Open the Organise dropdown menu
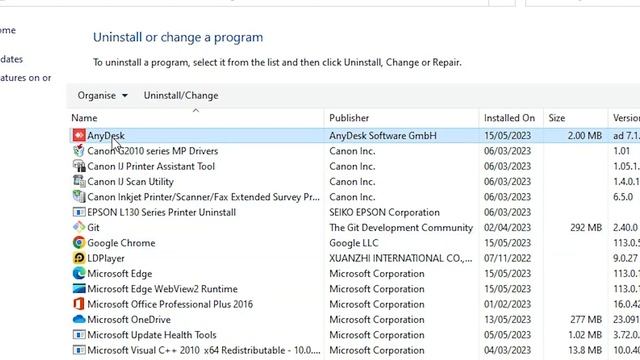The width and height of the screenshot is (640, 360). [x=102, y=96]
